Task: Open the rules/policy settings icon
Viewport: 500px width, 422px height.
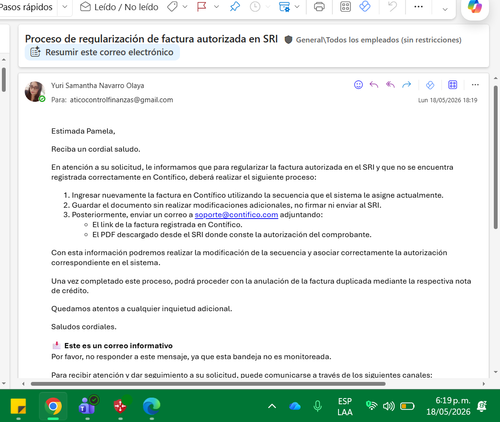Action: coord(284,7)
